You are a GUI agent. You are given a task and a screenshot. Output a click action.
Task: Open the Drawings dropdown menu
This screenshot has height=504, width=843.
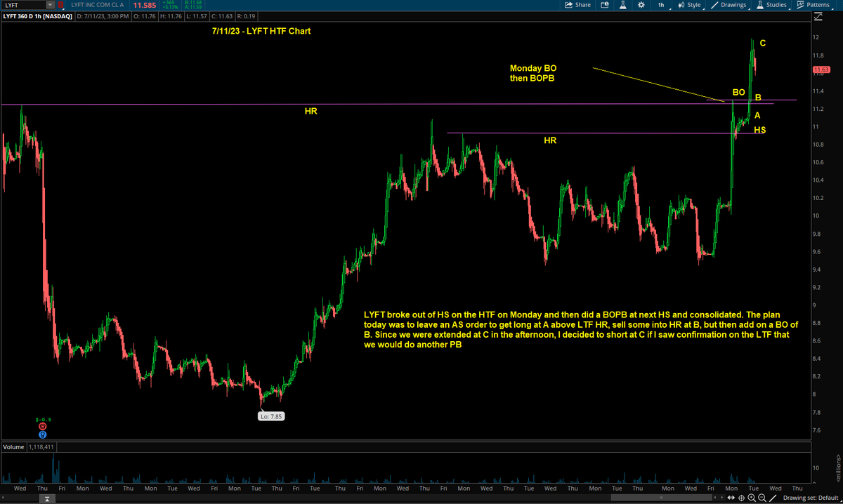coord(729,5)
